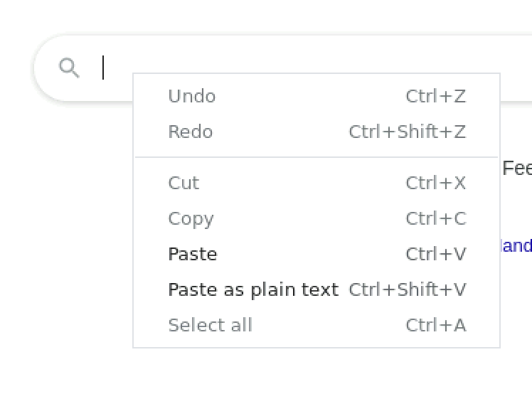Click the partially hidden 'Fee' text
532x394 pixels.
point(517,169)
